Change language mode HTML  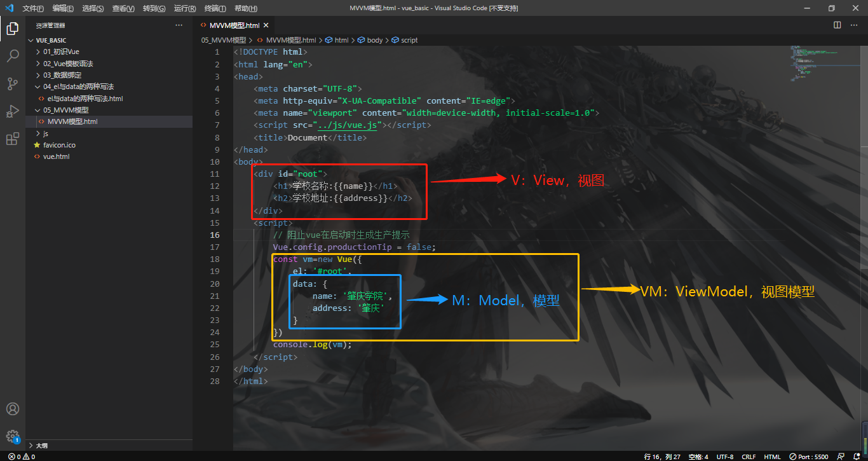pyautogui.click(x=773, y=457)
